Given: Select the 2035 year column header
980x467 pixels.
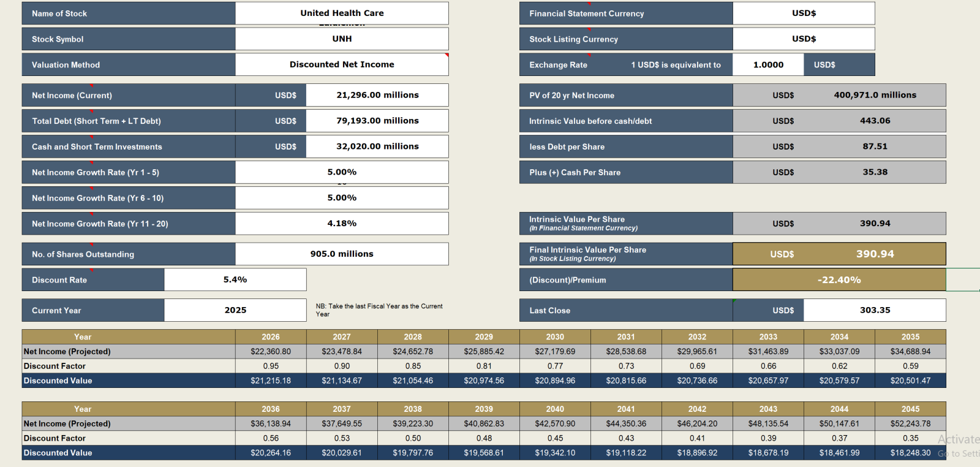Looking at the screenshot, I should [910, 336].
